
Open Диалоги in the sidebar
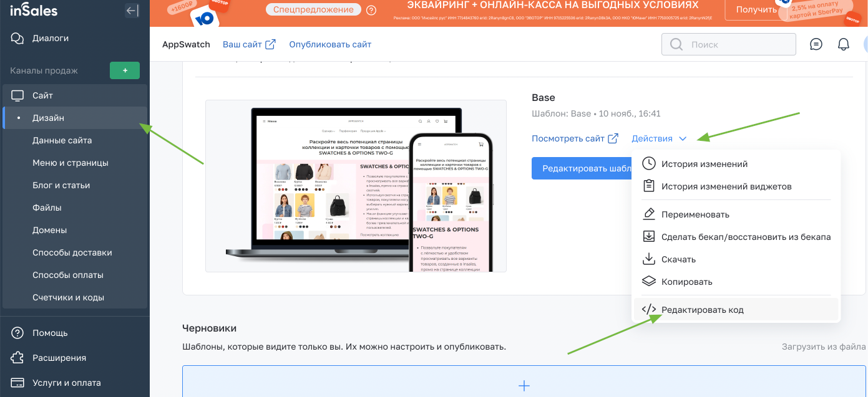click(51, 38)
